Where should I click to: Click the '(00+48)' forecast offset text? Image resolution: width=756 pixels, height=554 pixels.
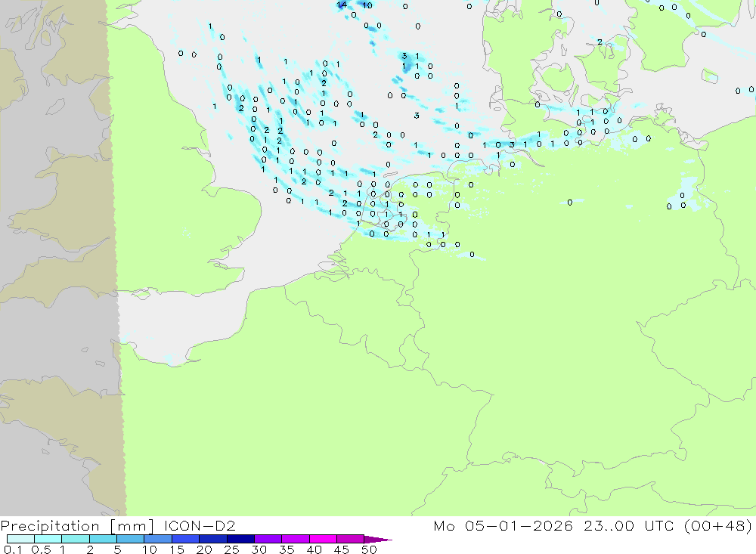click(718, 525)
